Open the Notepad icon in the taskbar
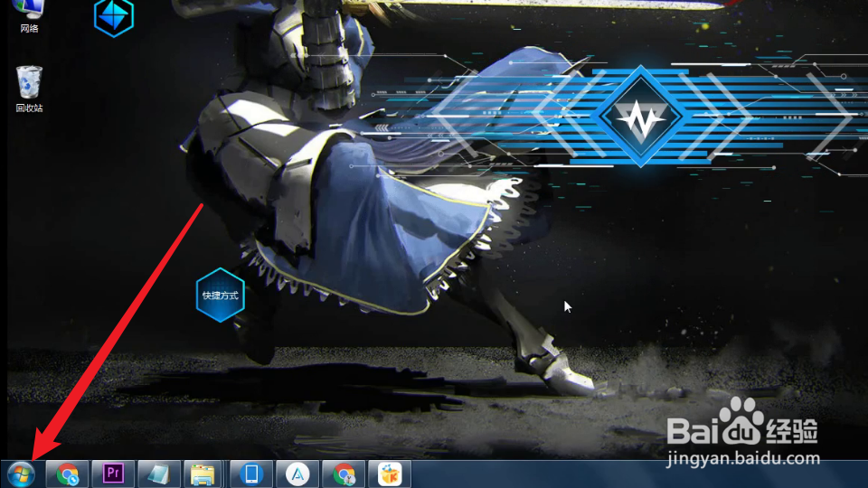This screenshot has height=488, width=868. (159, 474)
